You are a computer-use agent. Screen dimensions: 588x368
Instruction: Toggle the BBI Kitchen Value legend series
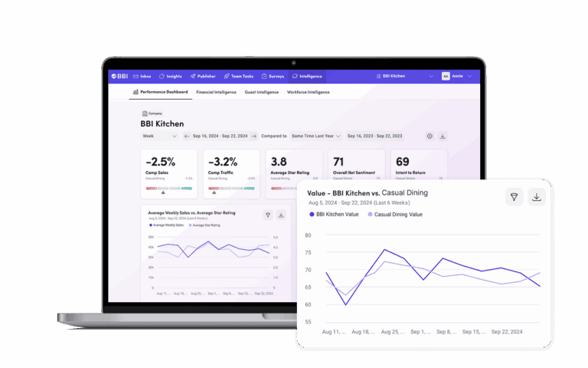(334, 215)
